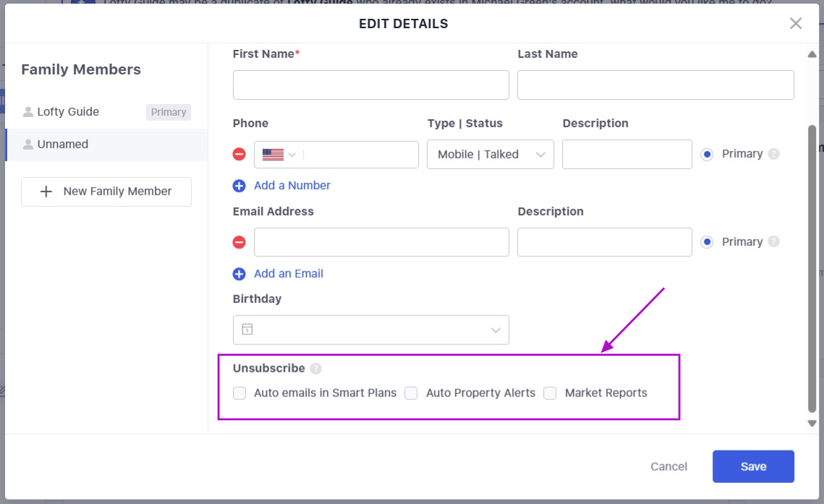Check Auto emails in Smart Plans
This screenshot has width=824, height=504.
[x=239, y=393]
